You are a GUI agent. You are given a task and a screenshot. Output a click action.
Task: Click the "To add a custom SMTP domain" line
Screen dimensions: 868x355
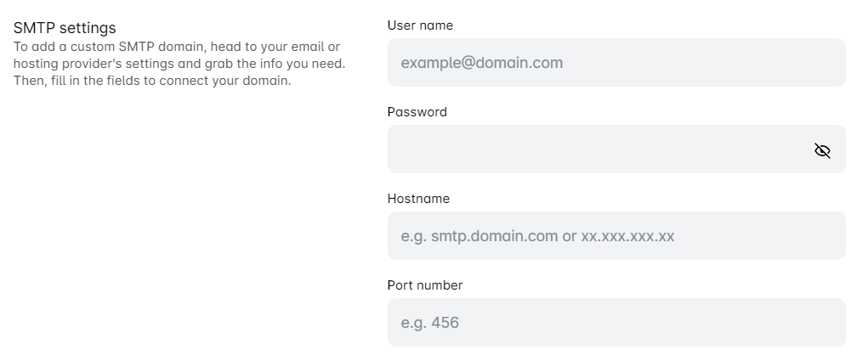[x=177, y=46]
